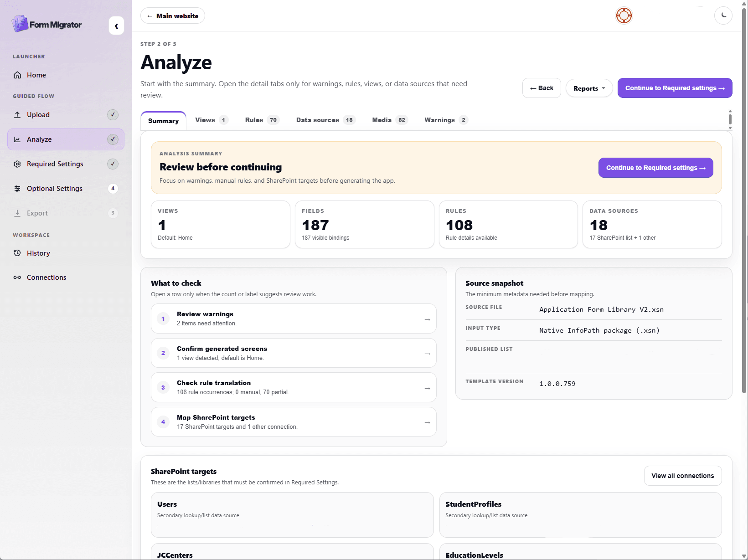Click the Views summary card
The width and height of the screenshot is (748, 560).
click(x=220, y=225)
